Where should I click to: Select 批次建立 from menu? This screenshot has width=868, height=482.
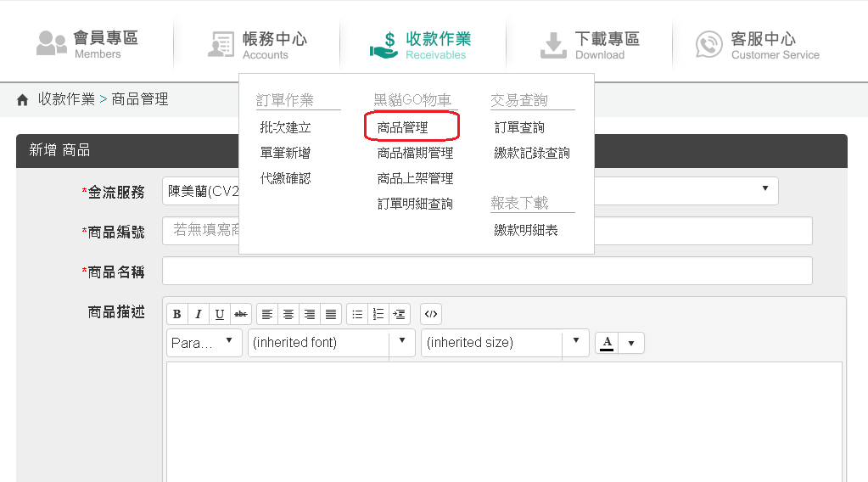286,127
